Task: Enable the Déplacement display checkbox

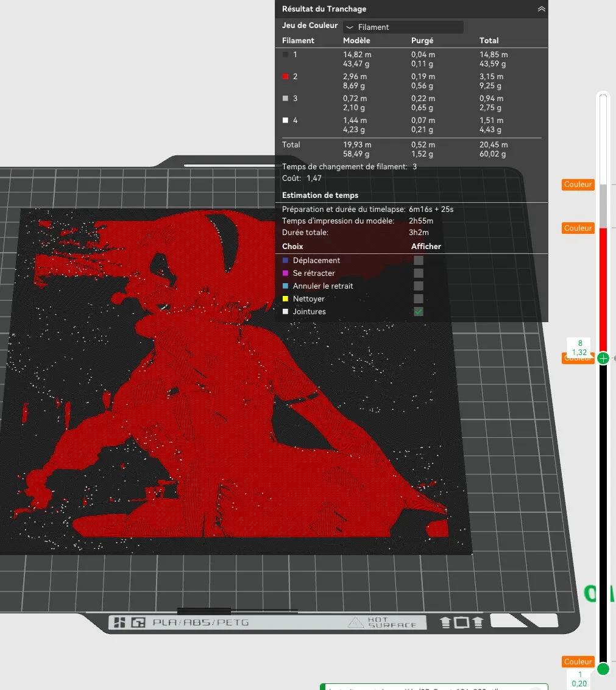Action: [x=419, y=261]
